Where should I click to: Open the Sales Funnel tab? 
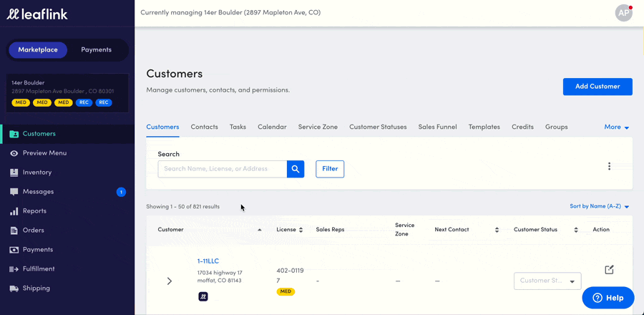pos(437,127)
